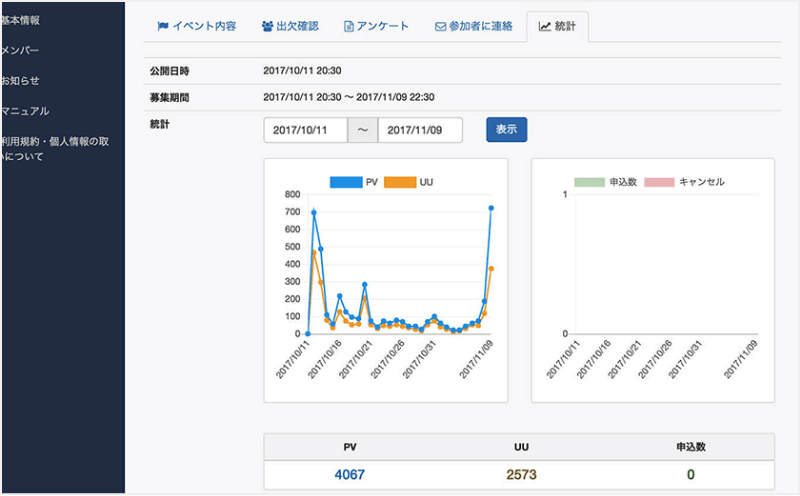Viewport: 800px width, 496px height.
Task: Open the end date field 2017/11/09
Action: tap(420, 130)
